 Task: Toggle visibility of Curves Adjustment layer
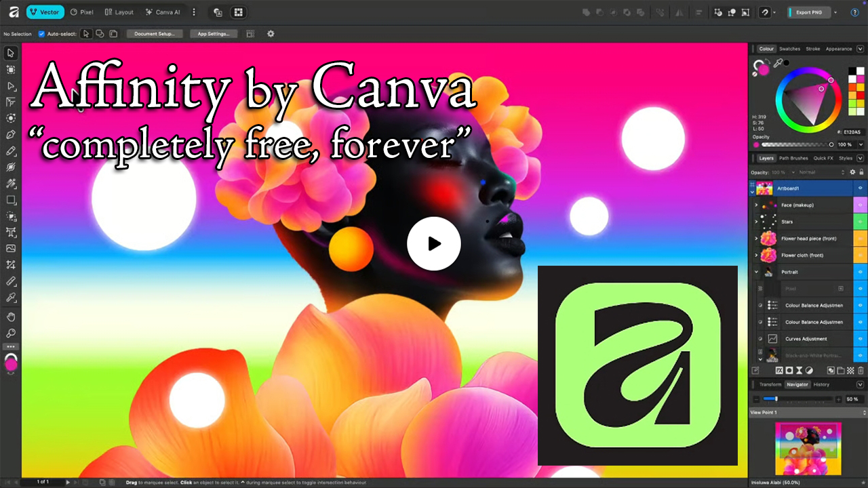(x=860, y=339)
